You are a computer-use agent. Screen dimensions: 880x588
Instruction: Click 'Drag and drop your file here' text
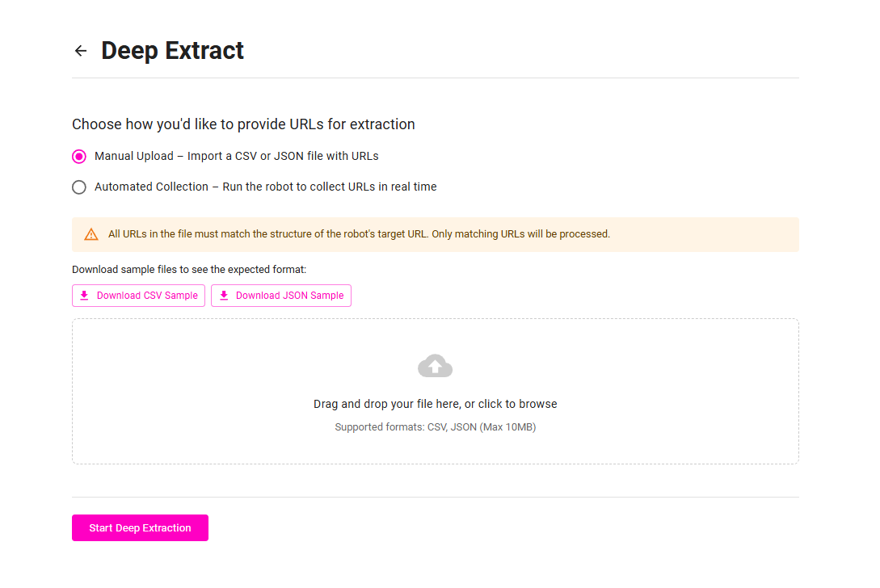[386, 404]
